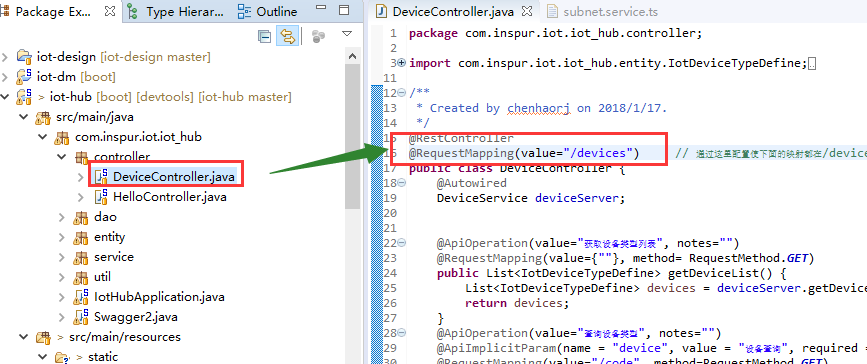Maximize the Package Explorer panel

click(344, 10)
